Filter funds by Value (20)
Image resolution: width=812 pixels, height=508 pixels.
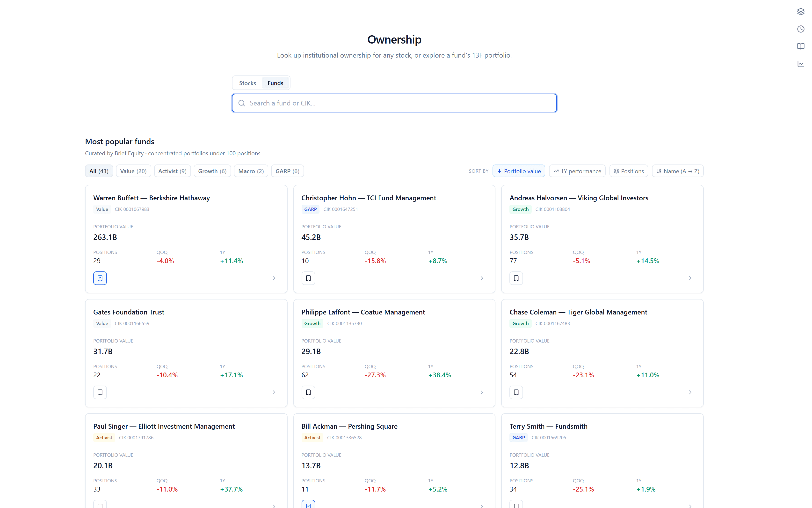coord(133,171)
